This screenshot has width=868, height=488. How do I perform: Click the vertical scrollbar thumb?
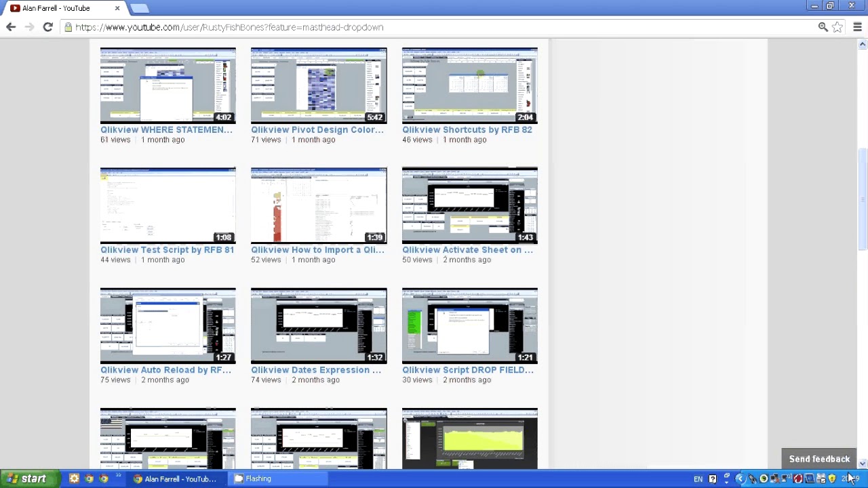pos(863,200)
